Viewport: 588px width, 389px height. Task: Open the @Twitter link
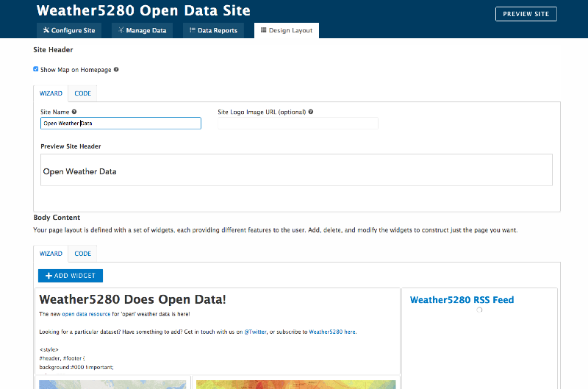point(255,332)
